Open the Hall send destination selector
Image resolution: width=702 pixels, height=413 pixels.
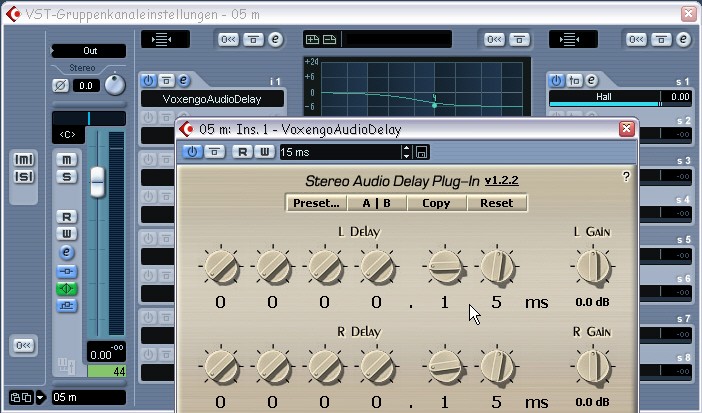604,97
